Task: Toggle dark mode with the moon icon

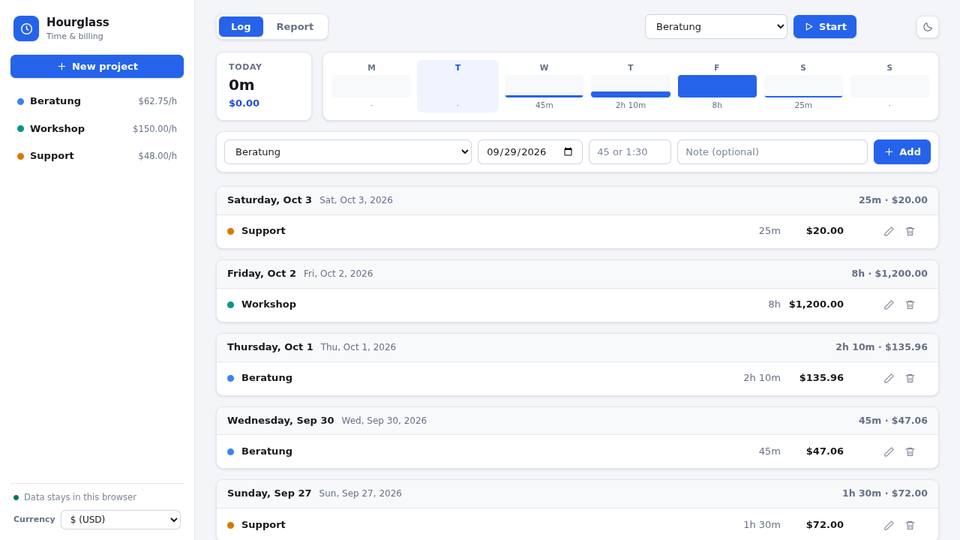Action: click(x=928, y=27)
